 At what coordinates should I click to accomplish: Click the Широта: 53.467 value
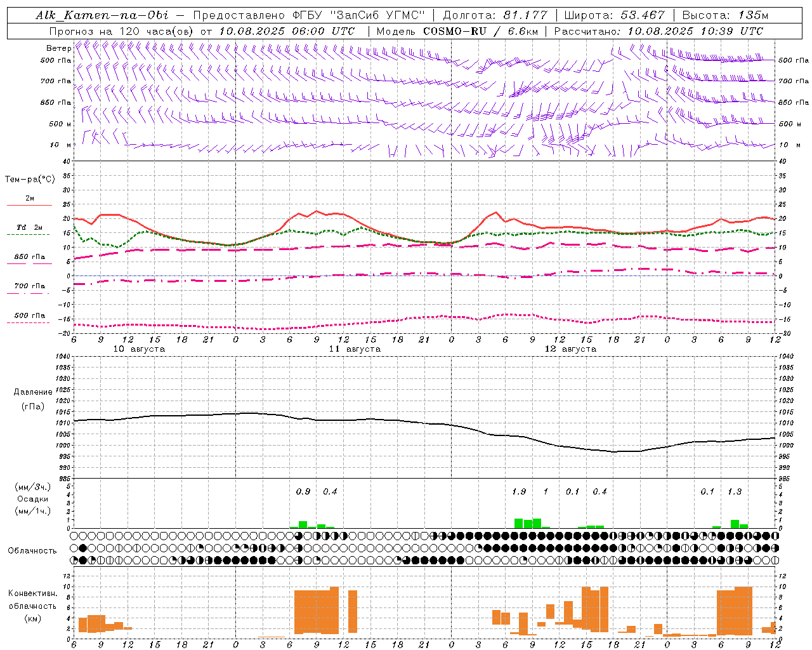pyautogui.click(x=614, y=15)
